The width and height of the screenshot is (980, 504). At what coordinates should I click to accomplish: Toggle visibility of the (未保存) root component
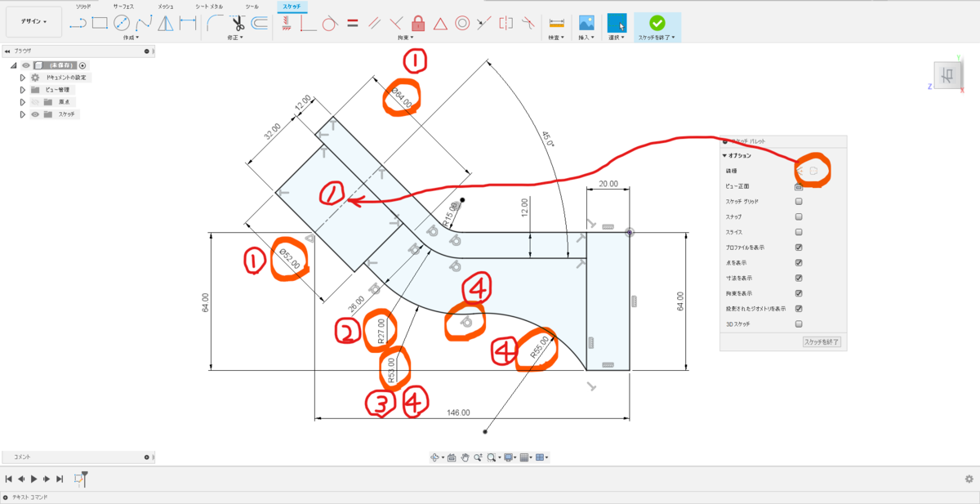tap(25, 65)
